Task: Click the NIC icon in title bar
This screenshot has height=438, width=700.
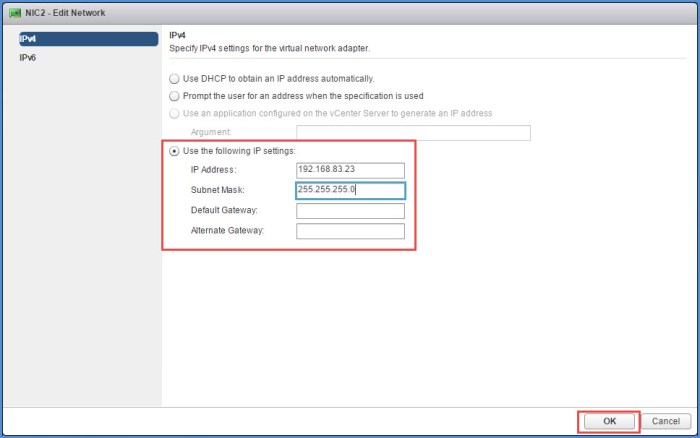Action: [15, 13]
